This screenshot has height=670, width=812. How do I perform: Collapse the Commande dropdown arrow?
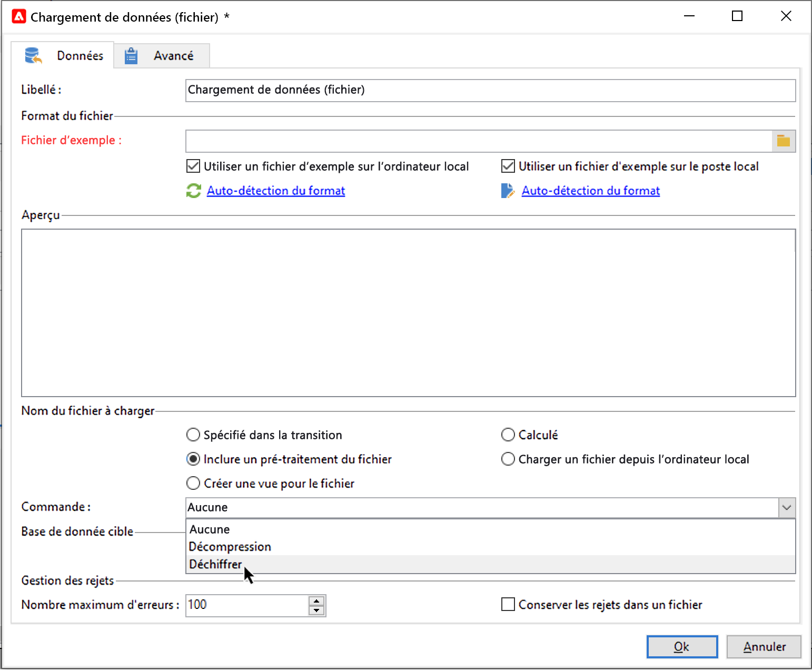[x=787, y=508]
